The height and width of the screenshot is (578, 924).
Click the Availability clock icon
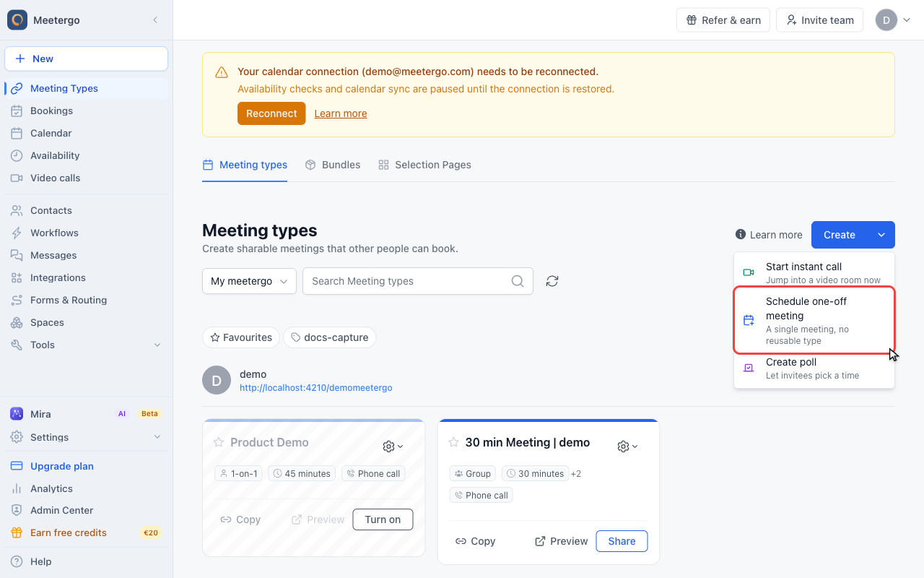17,155
